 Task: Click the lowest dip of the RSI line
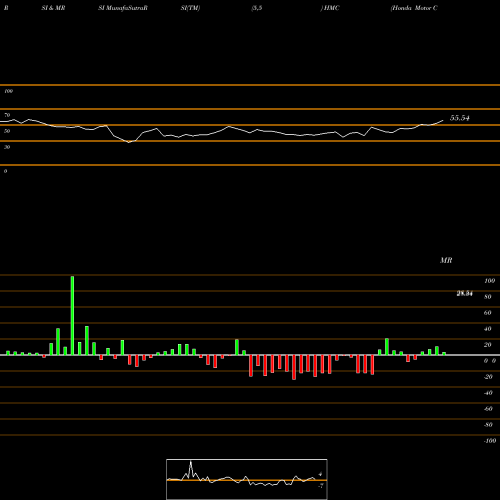(129, 142)
